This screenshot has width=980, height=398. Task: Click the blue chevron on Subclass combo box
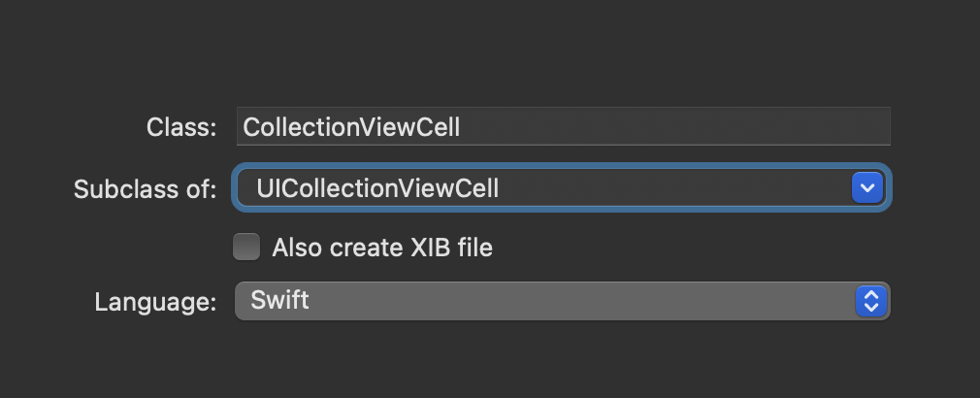tap(866, 187)
